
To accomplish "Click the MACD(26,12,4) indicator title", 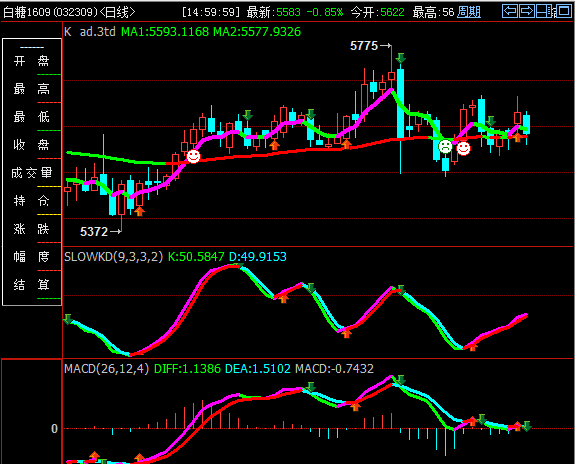I will pos(107,368).
